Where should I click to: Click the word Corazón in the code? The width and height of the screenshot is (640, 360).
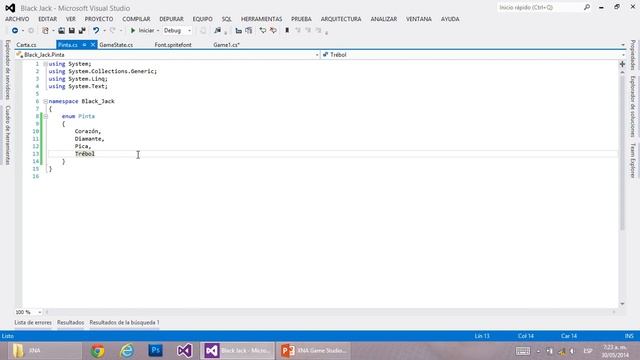click(x=87, y=131)
